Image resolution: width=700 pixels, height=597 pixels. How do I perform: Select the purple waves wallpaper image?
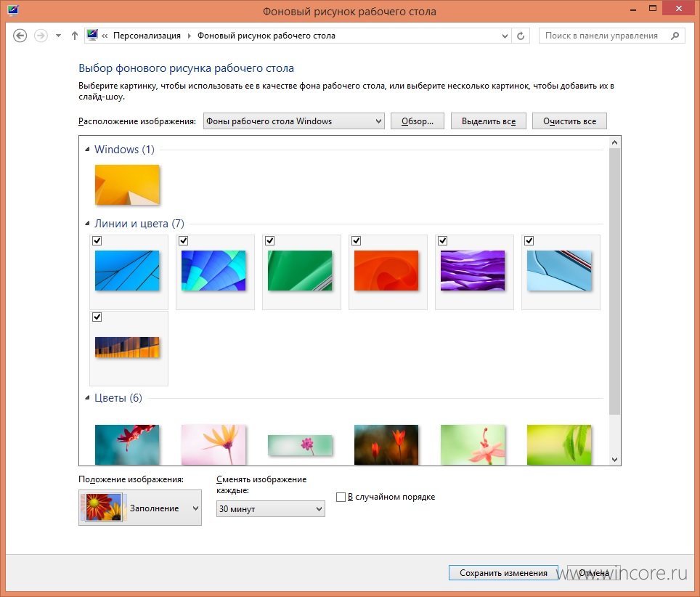point(473,271)
